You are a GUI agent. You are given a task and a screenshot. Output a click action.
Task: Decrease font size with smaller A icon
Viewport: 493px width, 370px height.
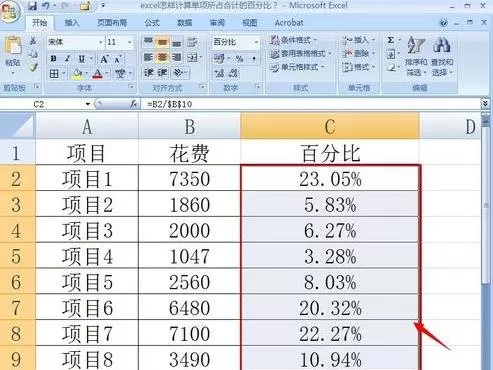[118, 59]
